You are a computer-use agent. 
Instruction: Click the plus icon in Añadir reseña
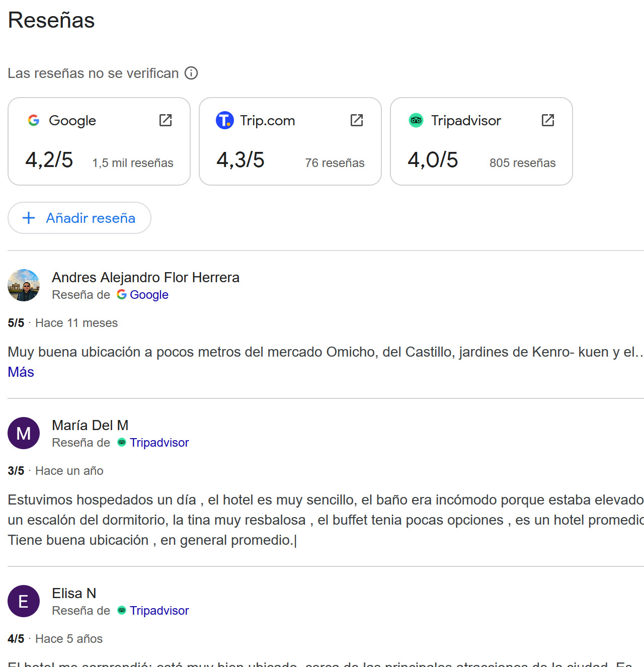point(29,218)
